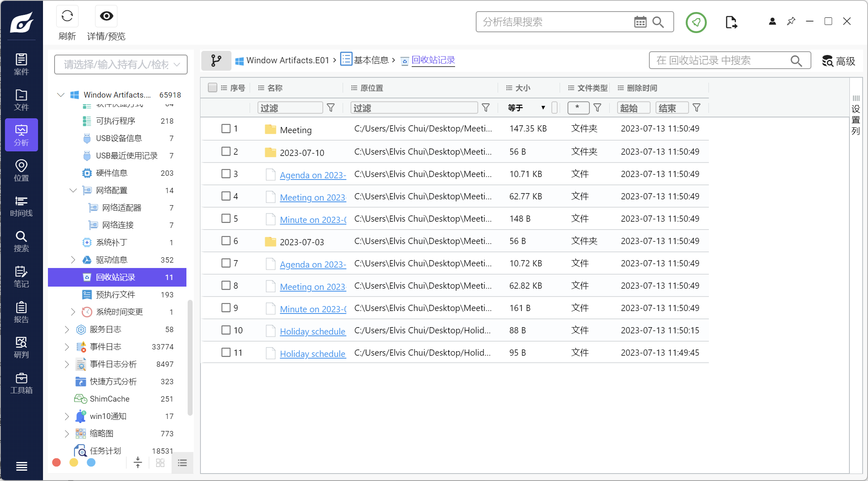Open the 工具箱 toolbox sidebar icon
This screenshot has width=868, height=481.
tap(21, 383)
